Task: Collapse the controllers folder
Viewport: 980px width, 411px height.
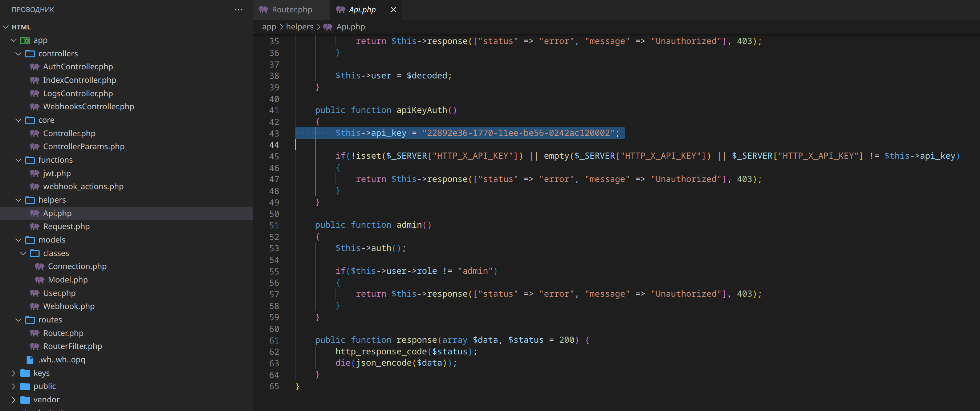Action: tap(18, 54)
